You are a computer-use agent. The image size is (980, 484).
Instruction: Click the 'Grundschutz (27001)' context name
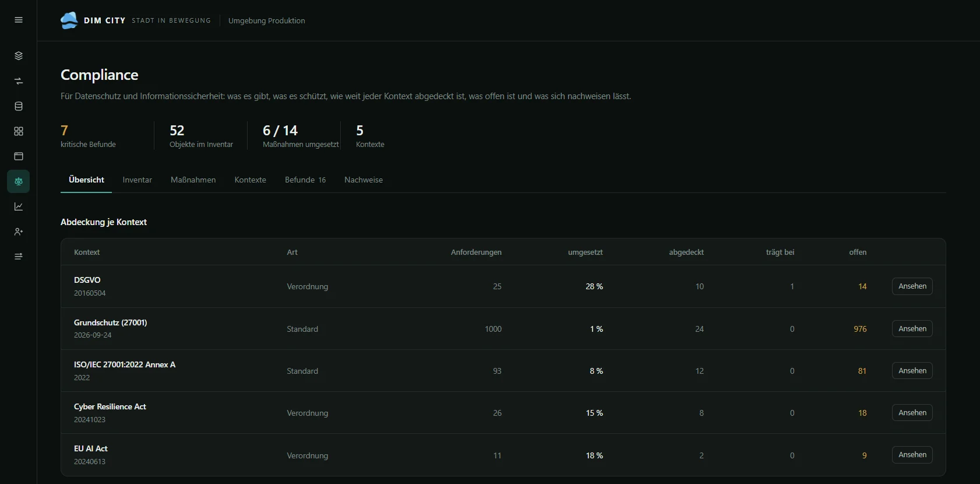[111, 322]
